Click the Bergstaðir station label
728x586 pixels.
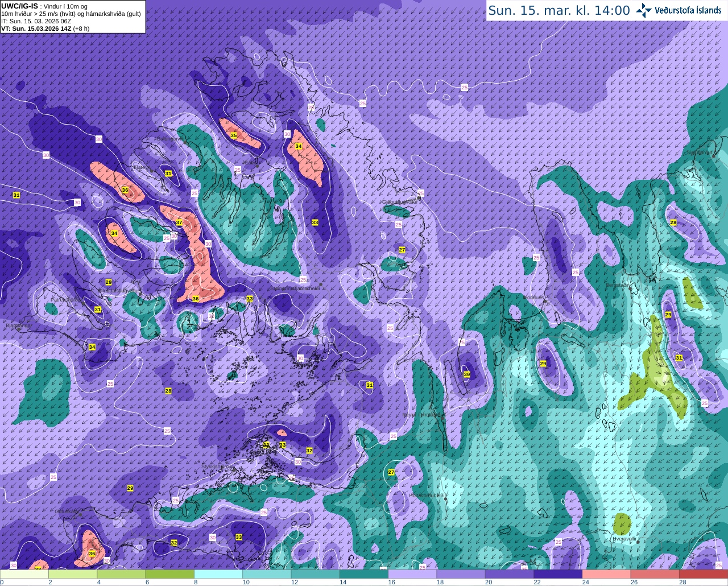[619, 285]
